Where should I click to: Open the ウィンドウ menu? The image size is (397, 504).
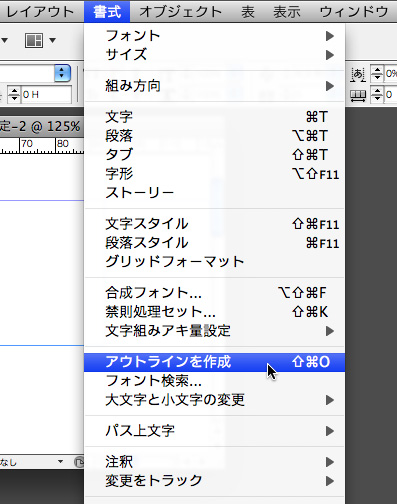tap(354, 12)
